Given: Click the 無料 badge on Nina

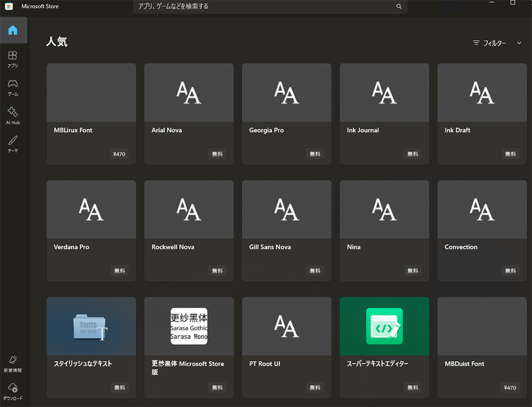Looking at the screenshot, I should (412, 271).
